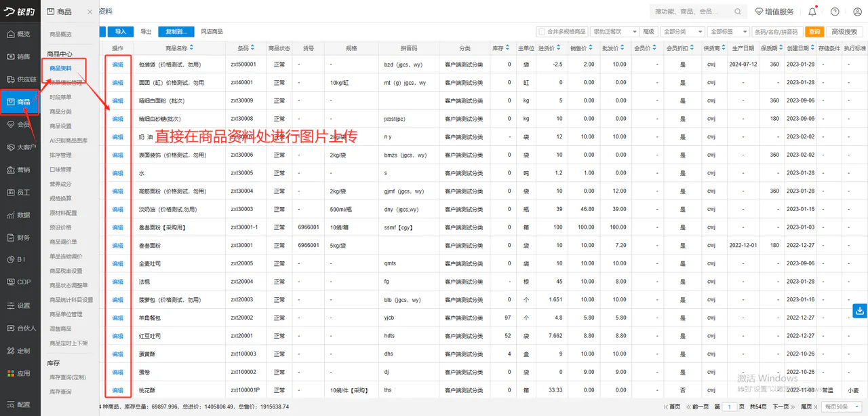The height and width of the screenshot is (416, 868).
Task: Open CDP in the left sidebar
Action: (x=20, y=282)
